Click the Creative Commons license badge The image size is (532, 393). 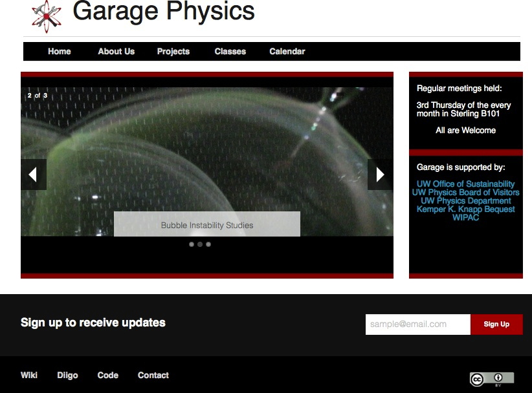point(492,379)
